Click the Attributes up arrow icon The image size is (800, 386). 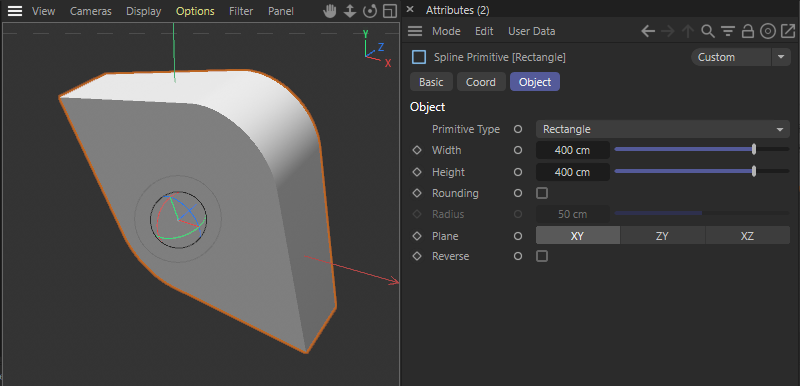pyautogui.click(x=688, y=31)
